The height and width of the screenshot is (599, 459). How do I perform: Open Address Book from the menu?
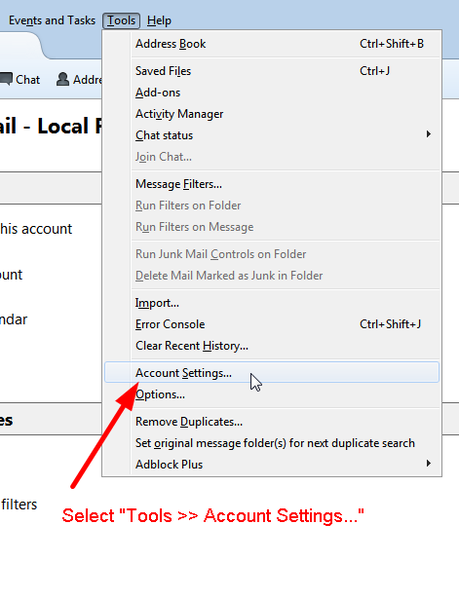coord(272,44)
